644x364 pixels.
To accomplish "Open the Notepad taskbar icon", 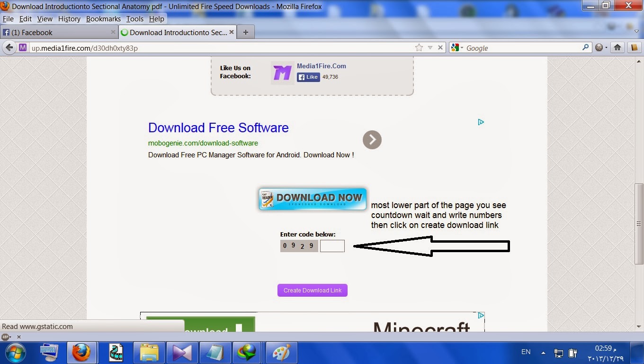I will coord(215,353).
